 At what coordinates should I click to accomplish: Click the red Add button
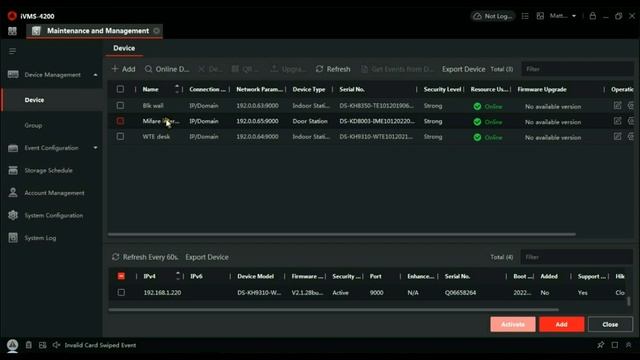point(561,324)
